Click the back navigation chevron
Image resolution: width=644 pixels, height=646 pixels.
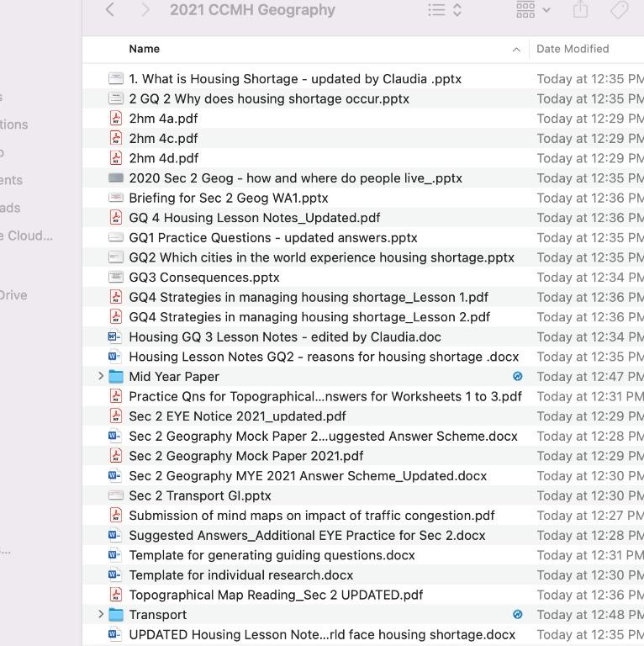coord(110,10)
